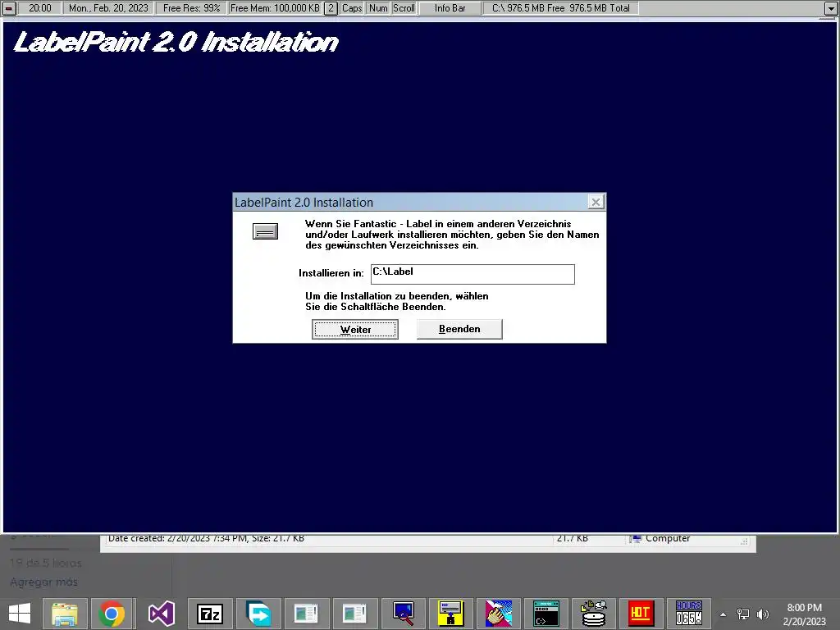Show hidden system tray icons
Image resolution: width=840 pixels, height=630 pixels.
724,614
